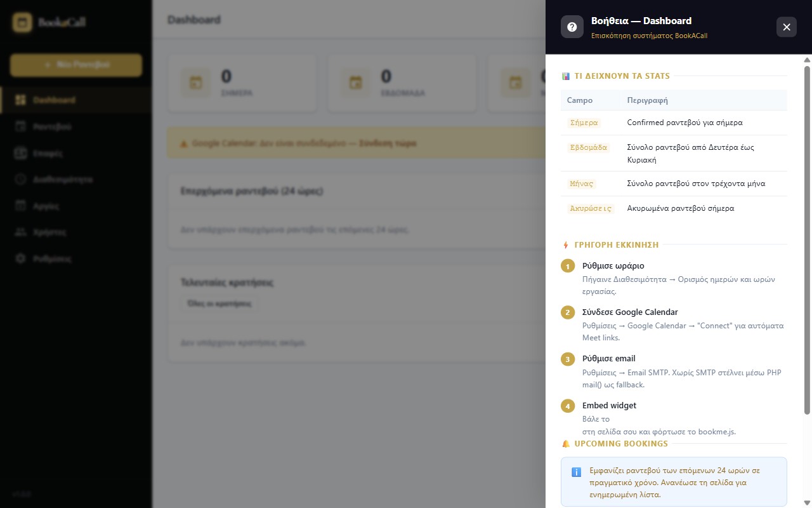Click the Εβδομάδα tag in the stats table
This screenshot has width=812, height=508.
[588, 147]
